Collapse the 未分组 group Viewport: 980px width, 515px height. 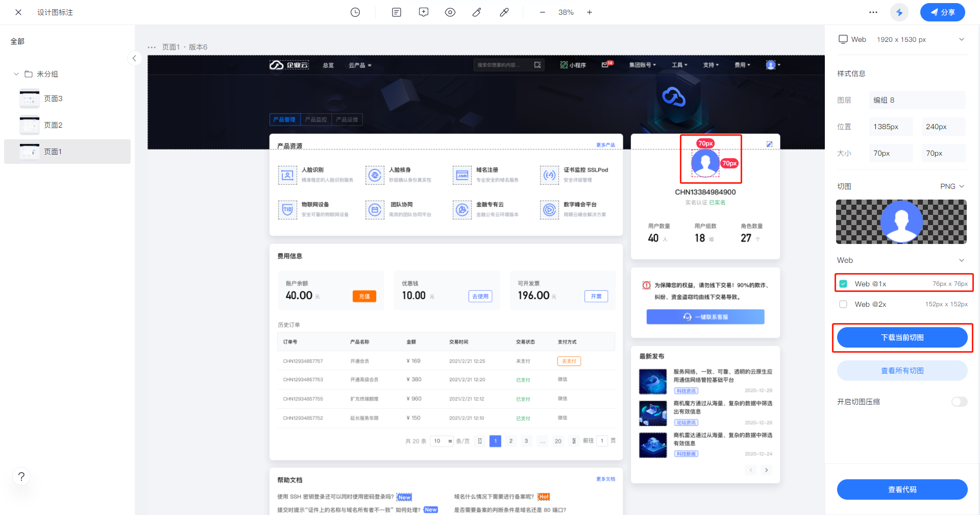tap(16, 74)
